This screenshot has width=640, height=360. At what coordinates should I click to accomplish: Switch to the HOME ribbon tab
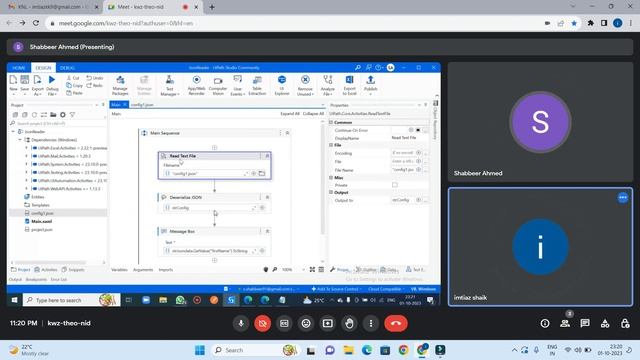[x=19, y=68]
